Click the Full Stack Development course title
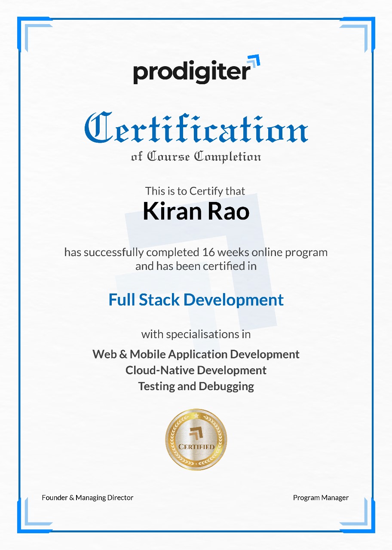Screen dimensions: 392x550 (196, 299)
